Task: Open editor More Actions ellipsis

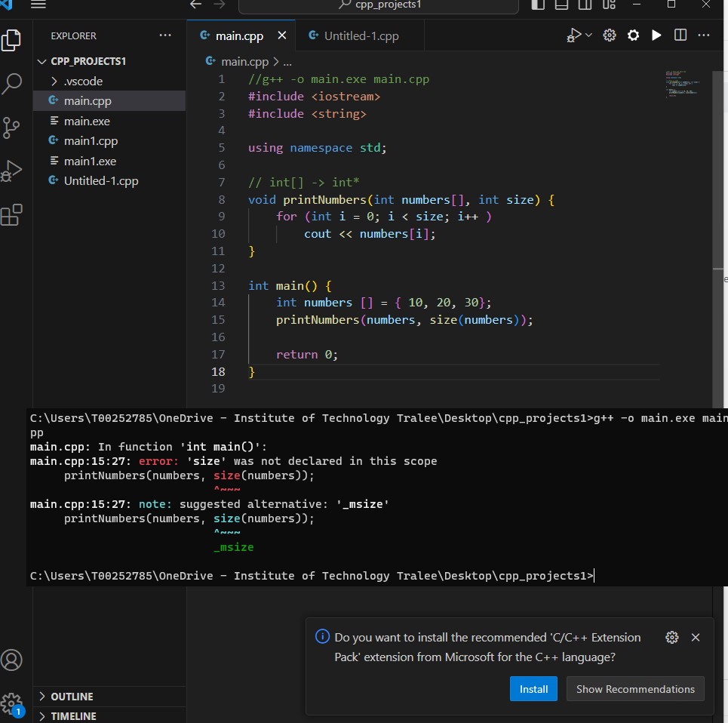Action: (x=704, y=35)
